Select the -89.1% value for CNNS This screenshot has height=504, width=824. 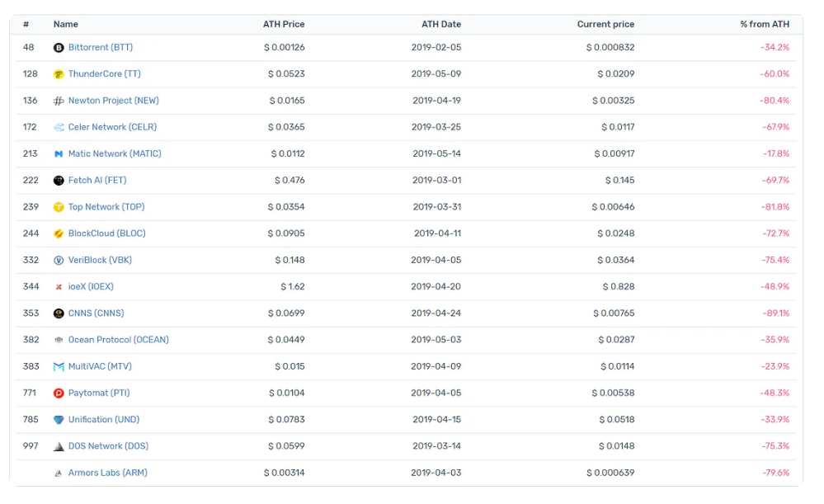pyautogui.click(x=775, y=313)
